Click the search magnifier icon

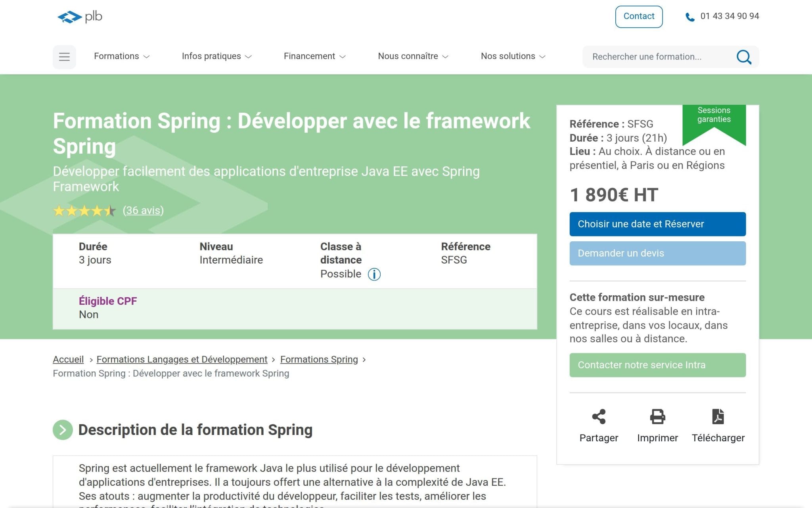click(744, 57)
